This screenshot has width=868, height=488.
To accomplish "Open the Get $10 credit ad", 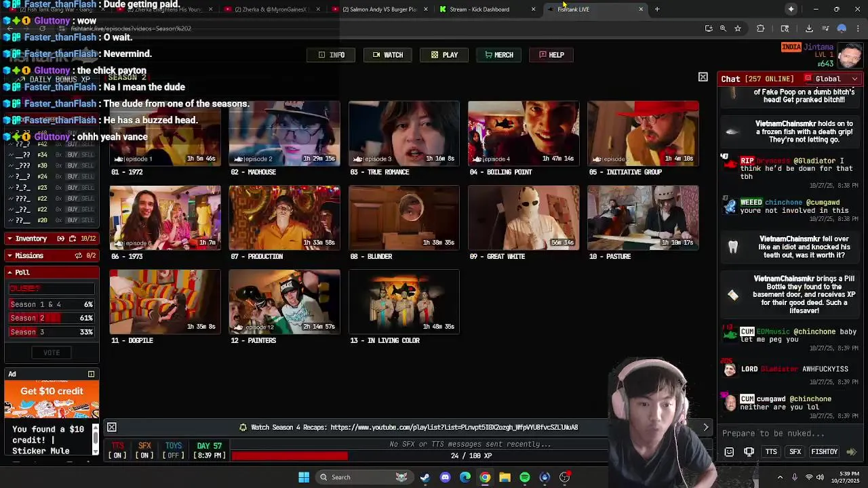I will click(52, 399).
